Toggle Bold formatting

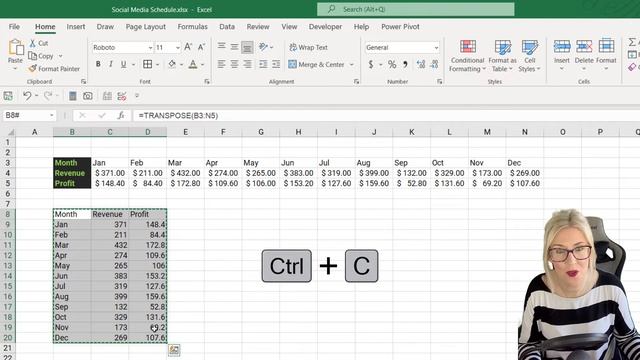coord(98,64)
